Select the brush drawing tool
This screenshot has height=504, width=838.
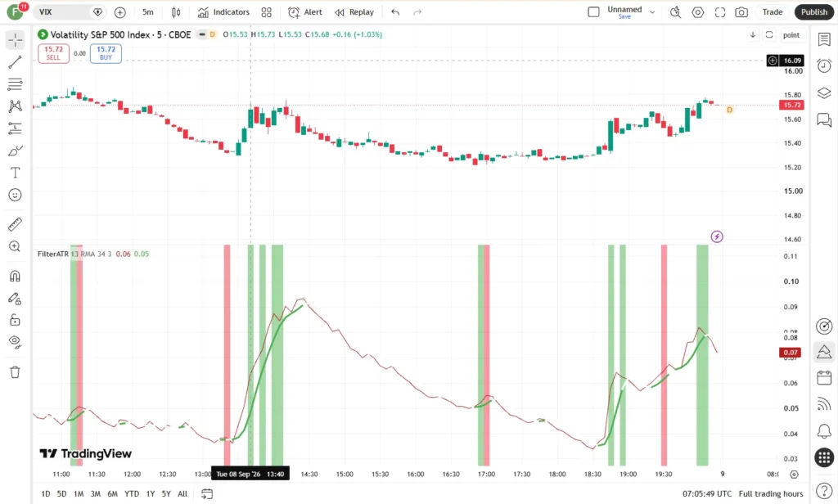15,151
